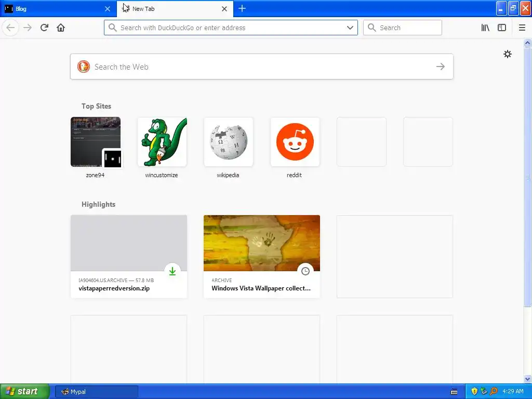Click the IA904604.US.ARCHIVE — 57.8 MB label

tap(116, 280)
